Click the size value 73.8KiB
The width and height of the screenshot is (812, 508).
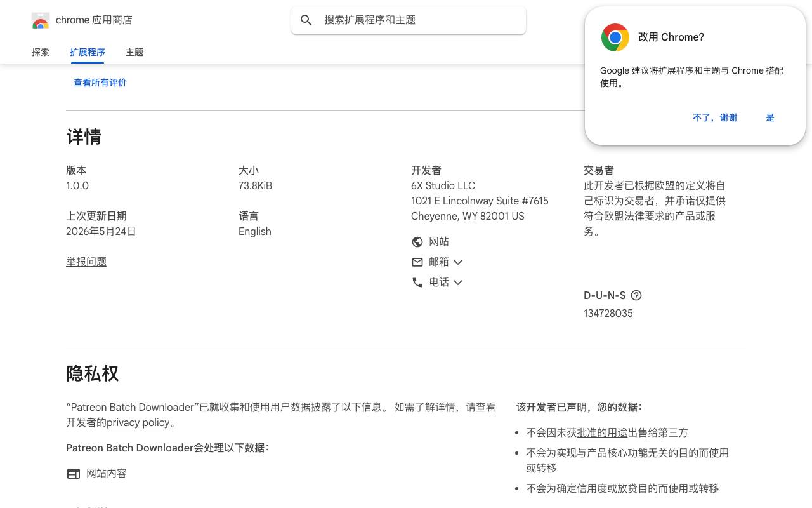coord(255,186)
